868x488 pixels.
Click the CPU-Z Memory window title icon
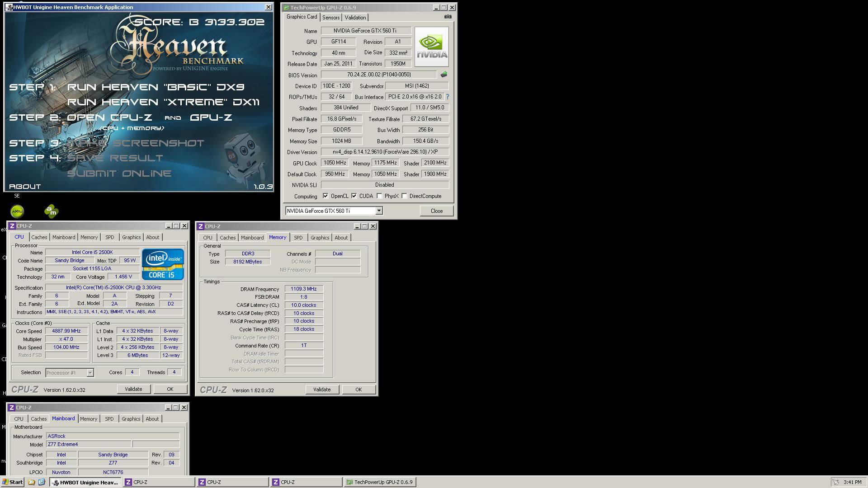(201, 226)
